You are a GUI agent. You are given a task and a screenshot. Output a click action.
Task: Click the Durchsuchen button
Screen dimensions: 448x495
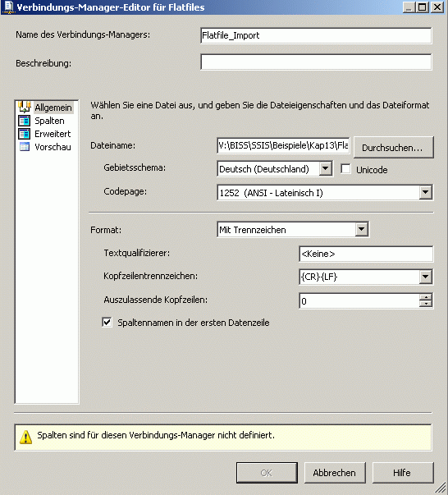[x=393, y=148]
